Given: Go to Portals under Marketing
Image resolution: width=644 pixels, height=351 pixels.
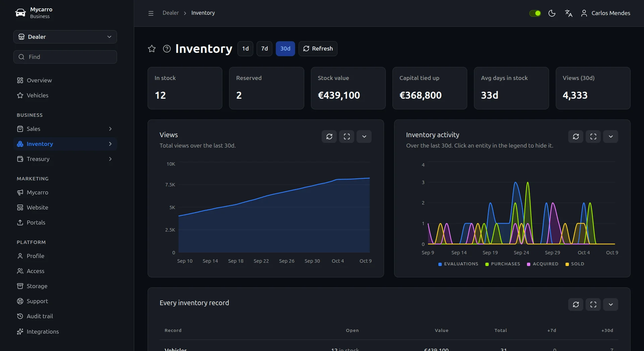Looking at the screenshot, I should [x=65, y=223].
